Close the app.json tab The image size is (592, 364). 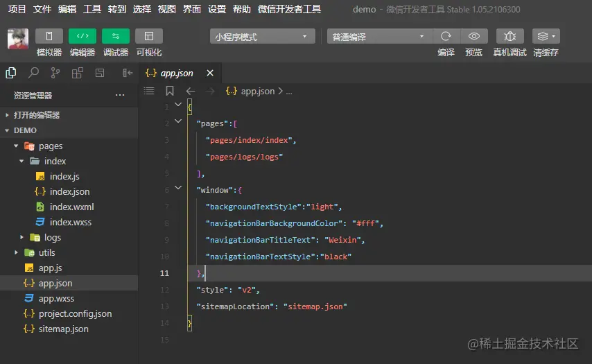point(210,73)
